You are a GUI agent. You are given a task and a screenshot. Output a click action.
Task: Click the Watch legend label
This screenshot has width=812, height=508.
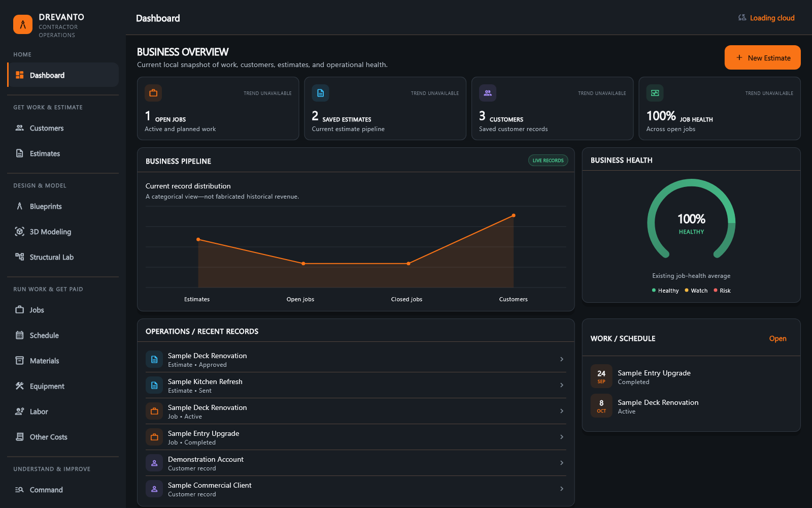pyautogui.click(x=699, y=291)
